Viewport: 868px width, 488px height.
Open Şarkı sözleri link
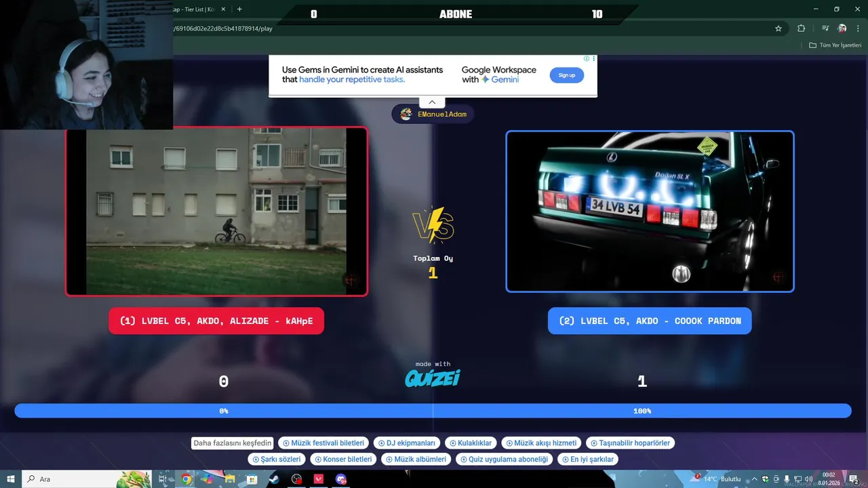tap(276, 460)
